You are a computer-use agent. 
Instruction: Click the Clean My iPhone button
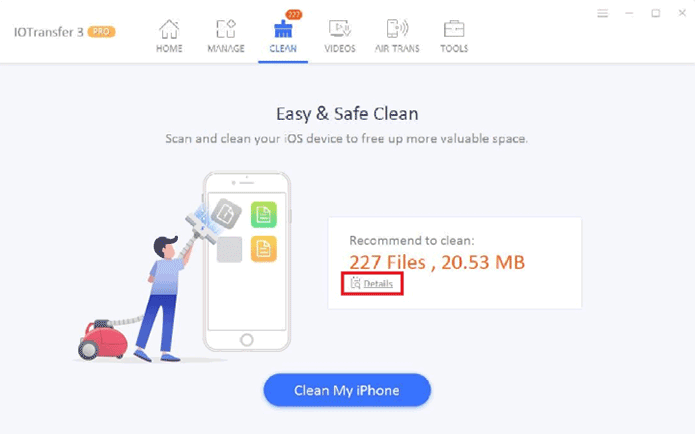pyautogui.click(x=347, y=390)
